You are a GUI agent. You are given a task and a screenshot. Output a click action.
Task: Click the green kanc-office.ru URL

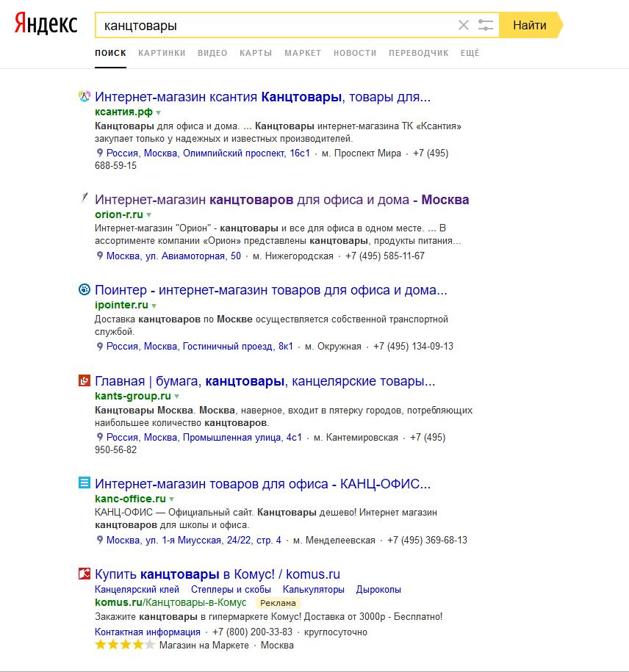(130, 499)
